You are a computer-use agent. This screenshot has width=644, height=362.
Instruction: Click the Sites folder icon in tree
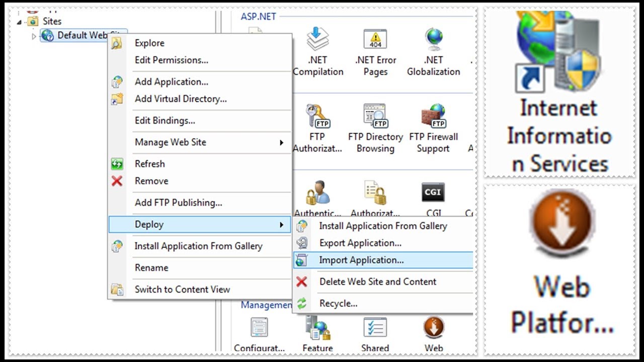(33, 21)
